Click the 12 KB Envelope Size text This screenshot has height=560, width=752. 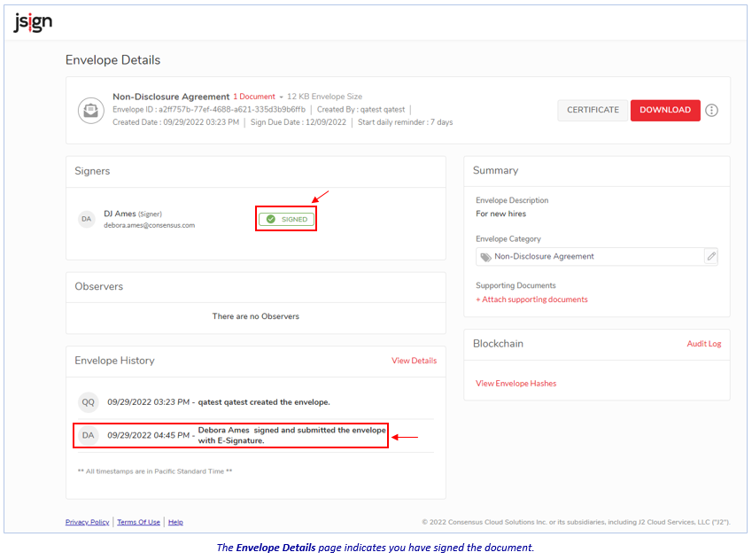coord(325,97)
